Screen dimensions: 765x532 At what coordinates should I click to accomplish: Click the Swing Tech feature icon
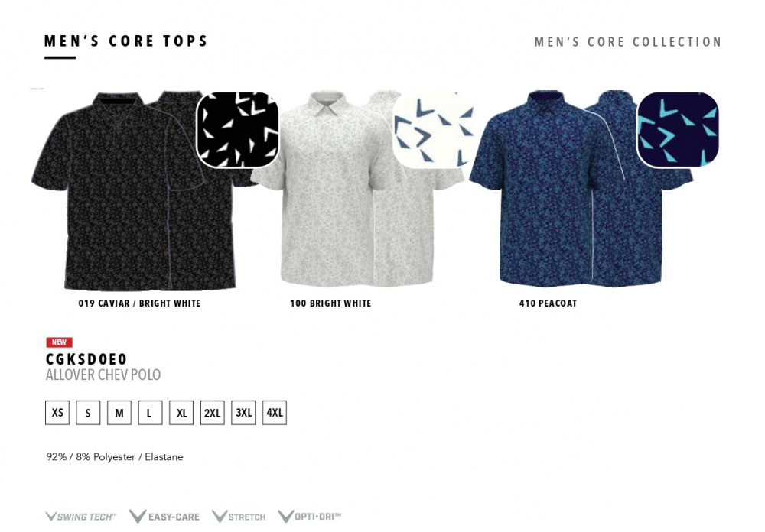[81, 517]
